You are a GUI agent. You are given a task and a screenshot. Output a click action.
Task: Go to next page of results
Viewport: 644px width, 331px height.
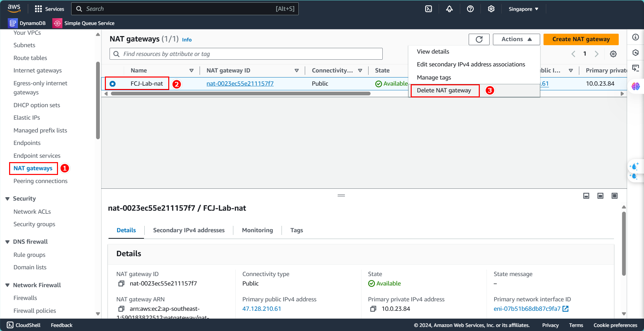tap(596, 54)
